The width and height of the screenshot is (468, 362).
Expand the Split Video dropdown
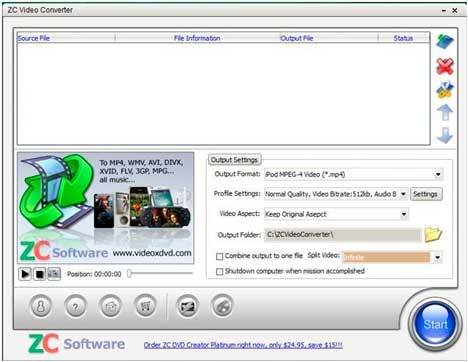[437, 257]
